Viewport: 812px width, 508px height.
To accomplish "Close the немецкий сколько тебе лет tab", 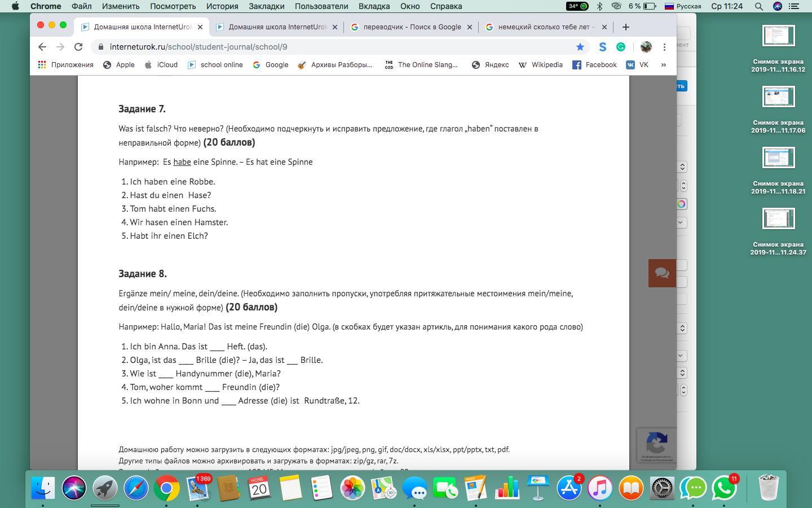I will 604,27.
